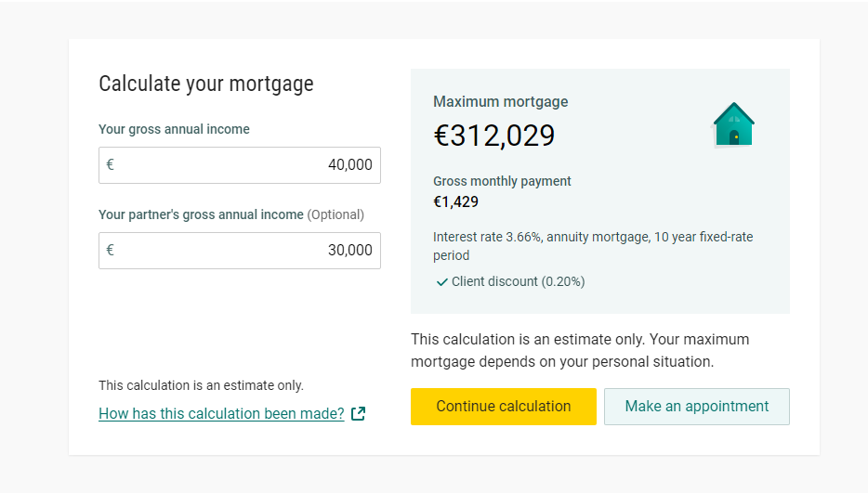
Task: Click the personal situation disclaimer above the buttons
Action: tap(580, 350)
